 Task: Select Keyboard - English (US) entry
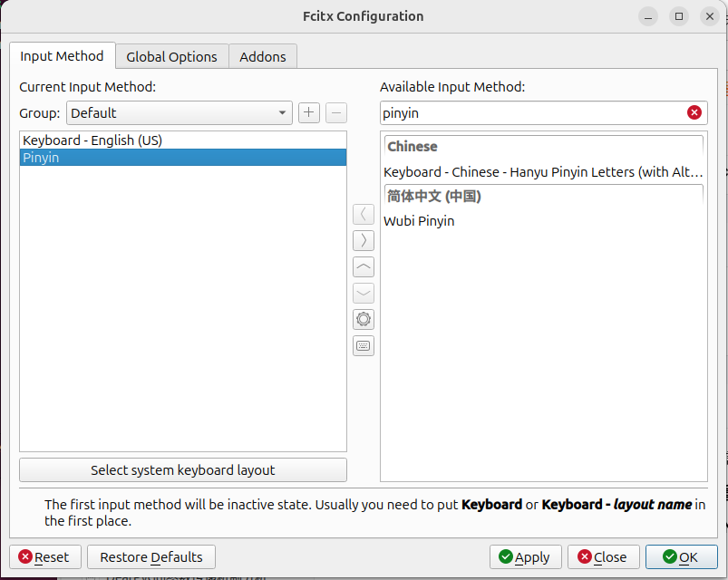tap(183, 140)
